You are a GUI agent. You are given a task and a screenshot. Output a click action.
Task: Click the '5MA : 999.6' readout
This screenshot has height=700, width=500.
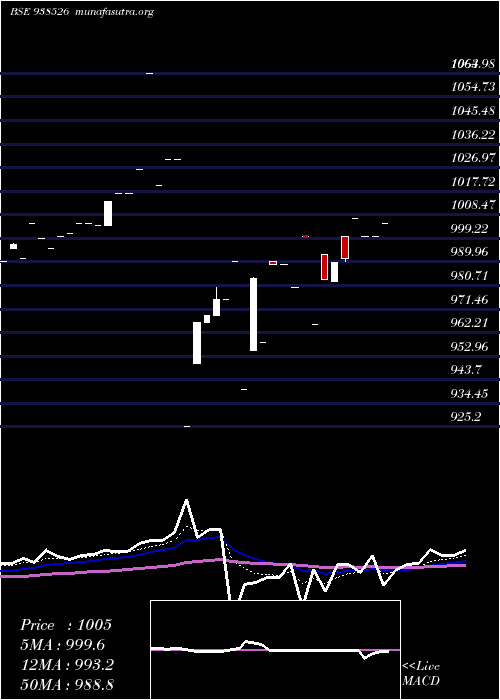tap(62, 645)
